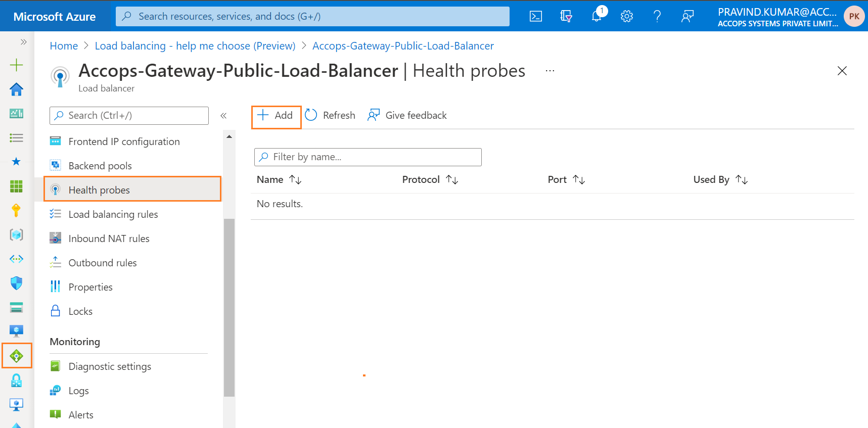The width and height of the screenshot is (868, 428).
Task: Go to Home icon in sidebar
Action: [16, 89]
